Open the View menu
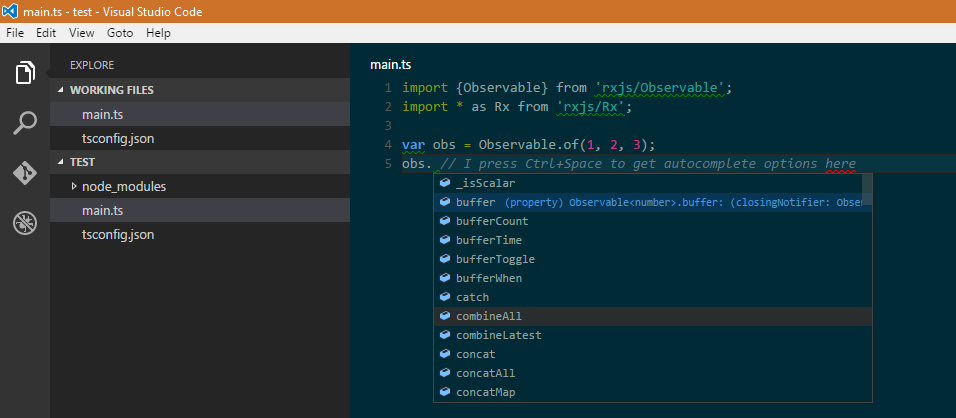The width and height of the screenshot is (956, 418). tap(82, 33)
